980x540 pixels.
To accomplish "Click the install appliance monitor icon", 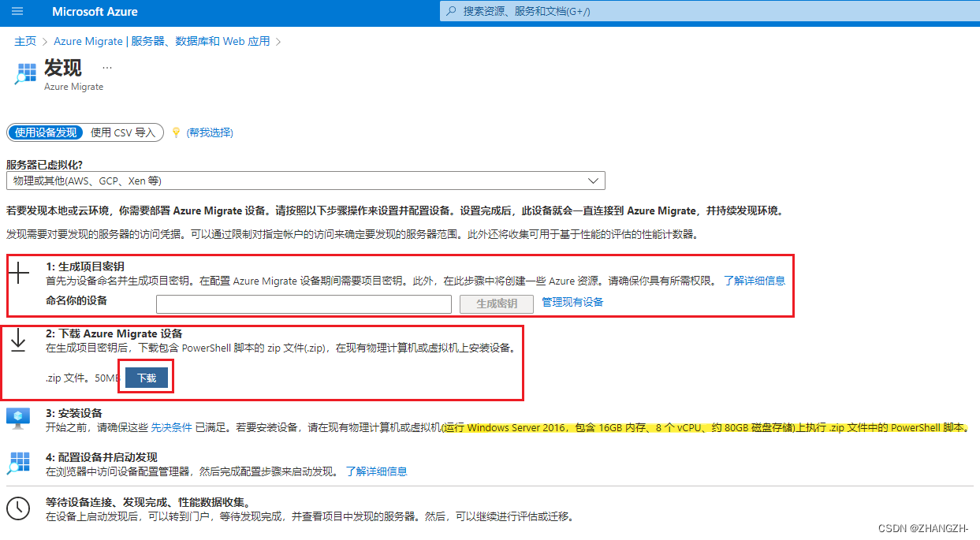I will pos(18,419).
